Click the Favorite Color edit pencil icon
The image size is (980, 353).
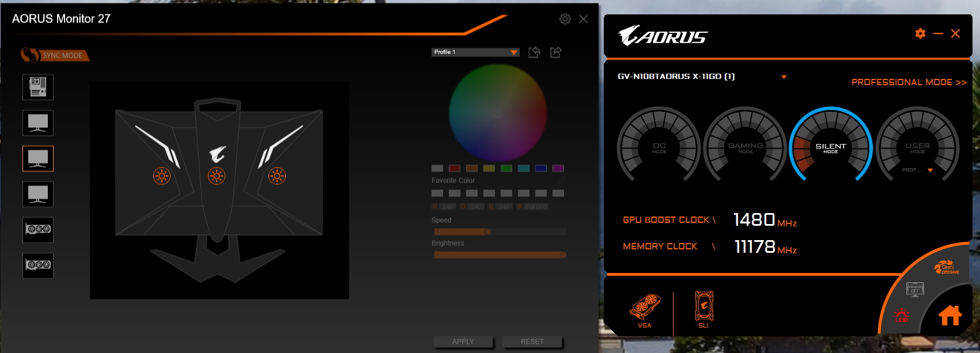click(561, 180)
